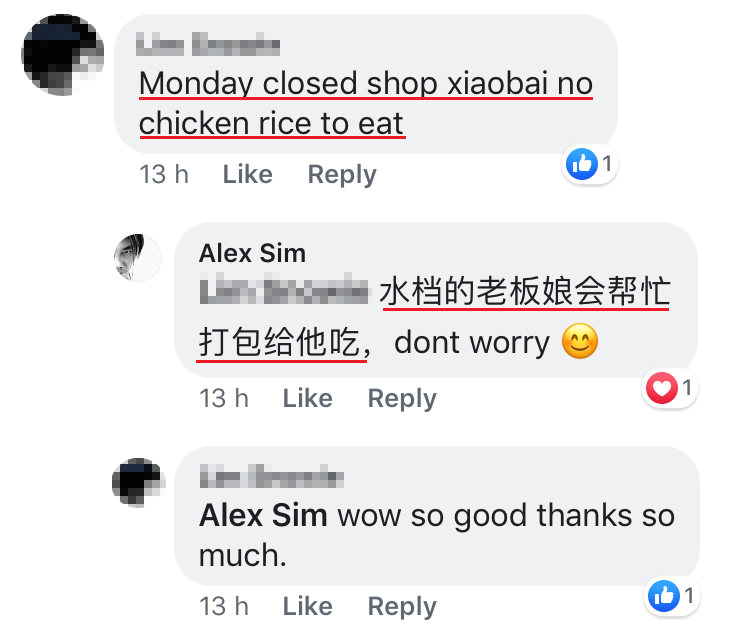Click the bold Alex Sim mention in last reply

coord(263,516)
